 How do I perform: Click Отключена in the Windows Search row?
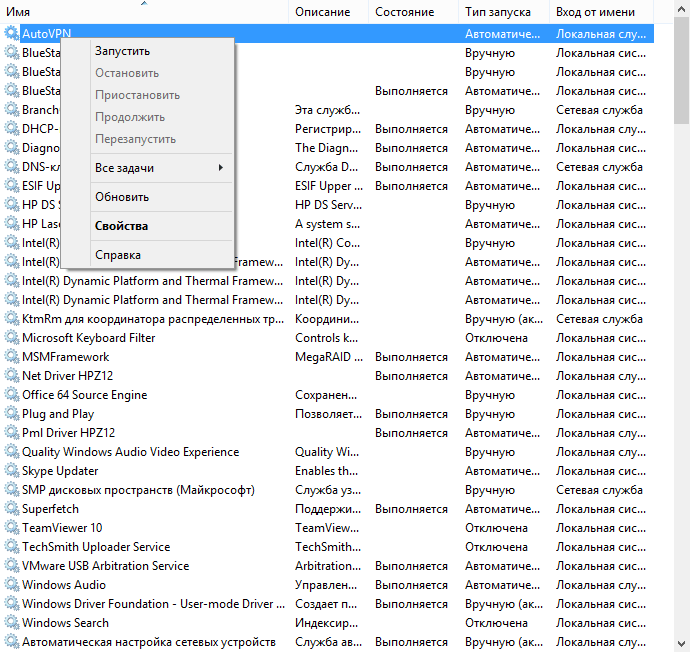(x=496, y=623)
